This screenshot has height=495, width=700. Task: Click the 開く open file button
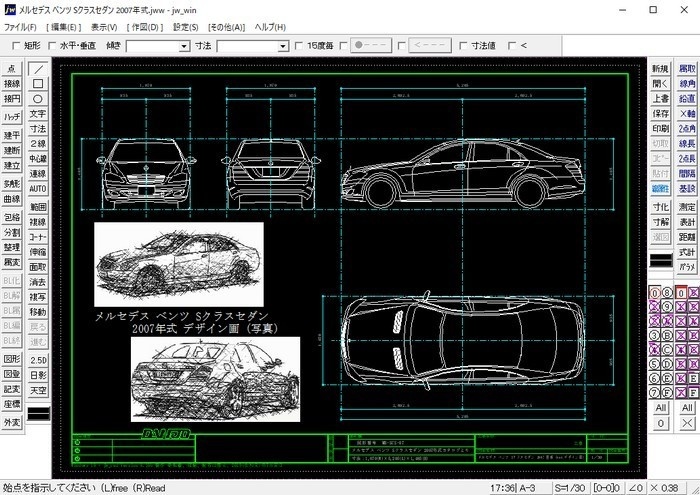click(661, 84)
